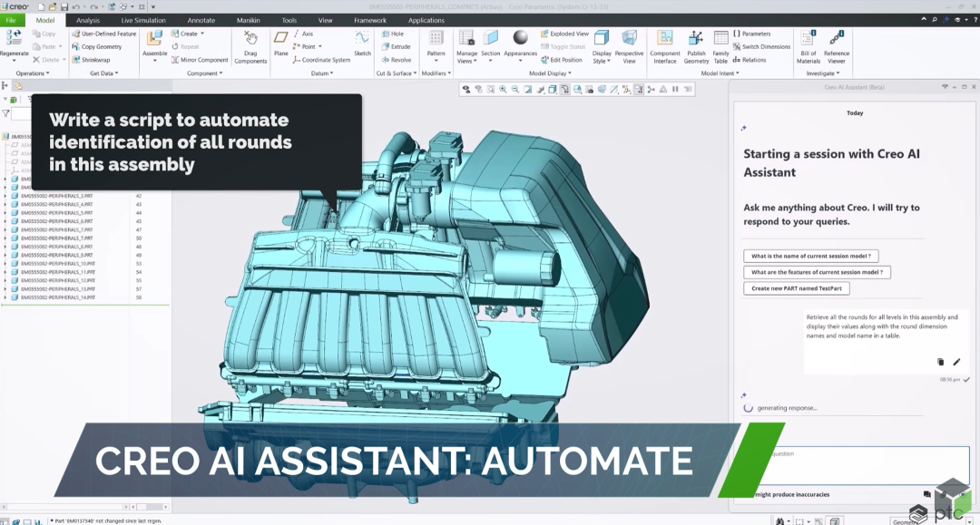Click Display Style cube icon
The width and height of the screenshot is (980, 525).
pos(602,39)
